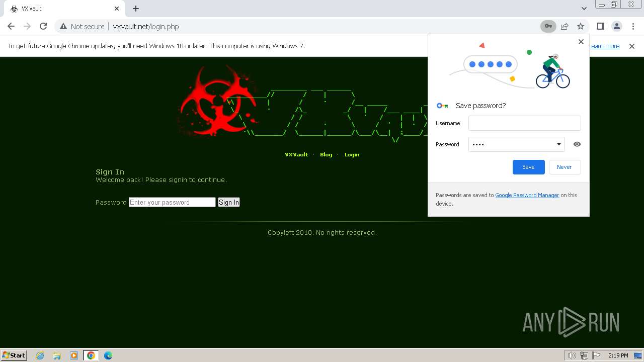Open the side panel in Chrome
The width and height of the screenshot is (644, 362).
600,26
